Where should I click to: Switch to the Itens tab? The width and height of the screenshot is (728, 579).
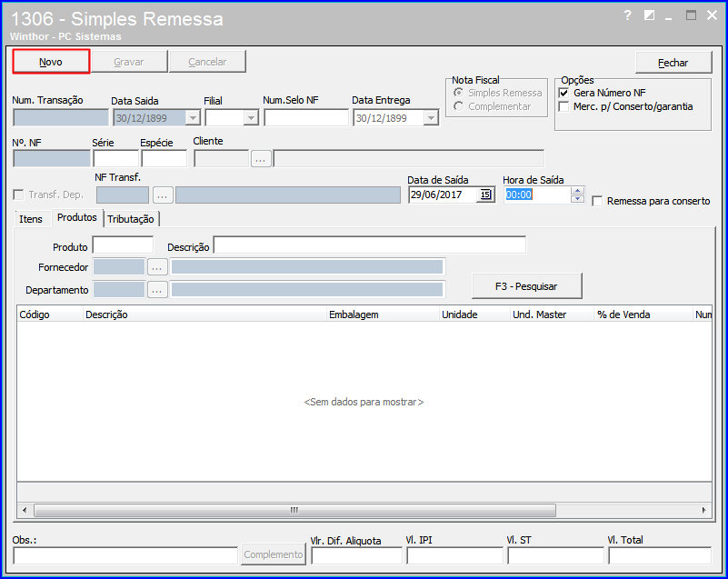tap(31, 219)
